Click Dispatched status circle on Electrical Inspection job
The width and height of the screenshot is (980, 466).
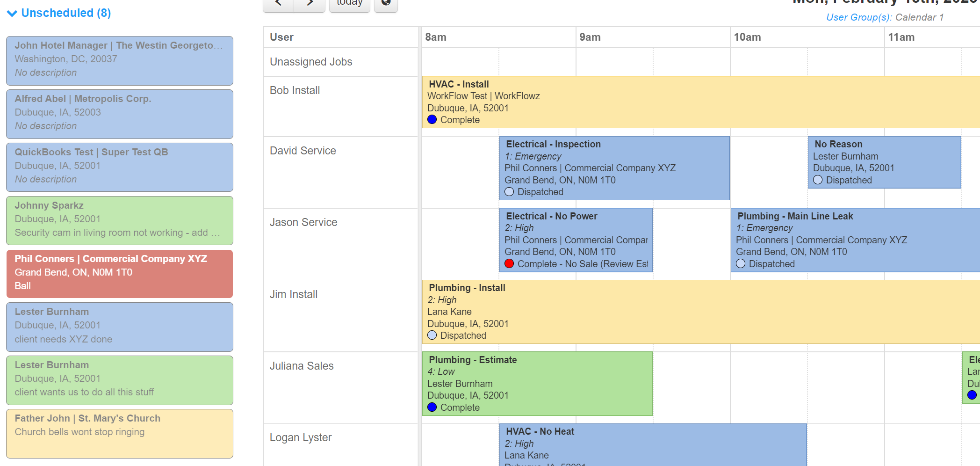coord(509,192)
